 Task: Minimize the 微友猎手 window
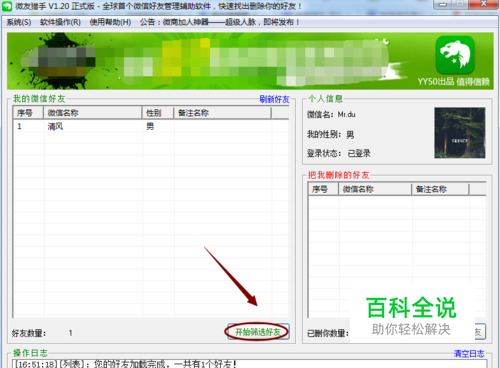443,5
